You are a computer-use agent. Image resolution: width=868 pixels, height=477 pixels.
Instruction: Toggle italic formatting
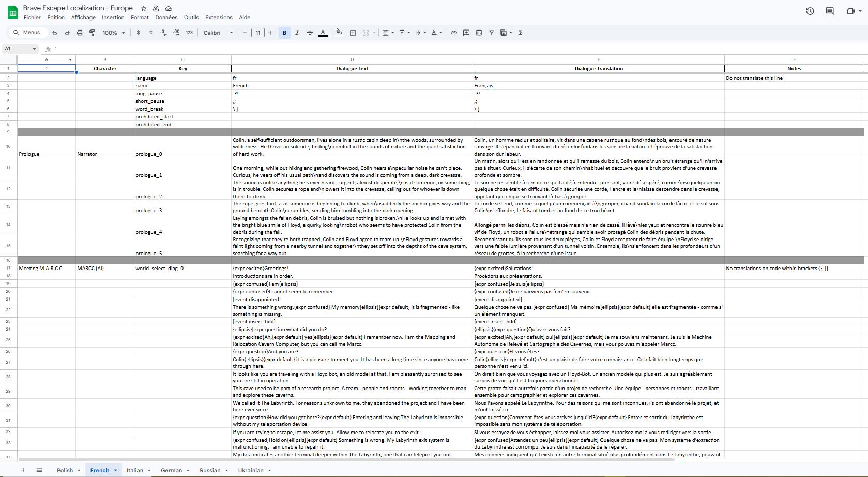(297, 33)
